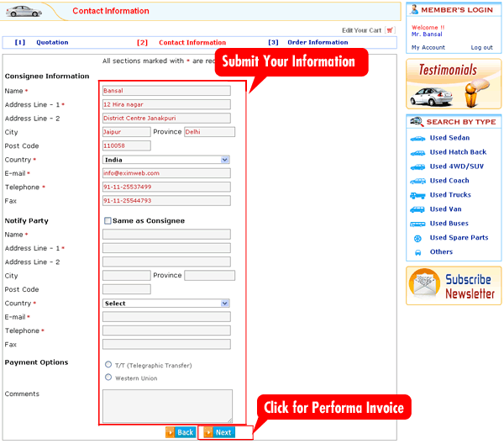This screenshot has height=444, width=504.
Task: Click the Used Buses vehicle icon
Action: pyautogui.click(x=417, y=224)
